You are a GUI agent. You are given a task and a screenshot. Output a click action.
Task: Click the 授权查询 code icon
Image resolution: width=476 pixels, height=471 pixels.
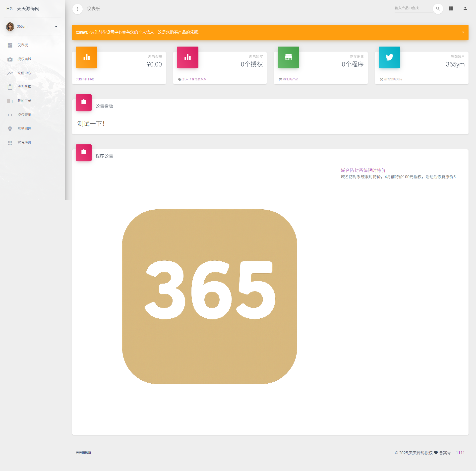[10, 115]
